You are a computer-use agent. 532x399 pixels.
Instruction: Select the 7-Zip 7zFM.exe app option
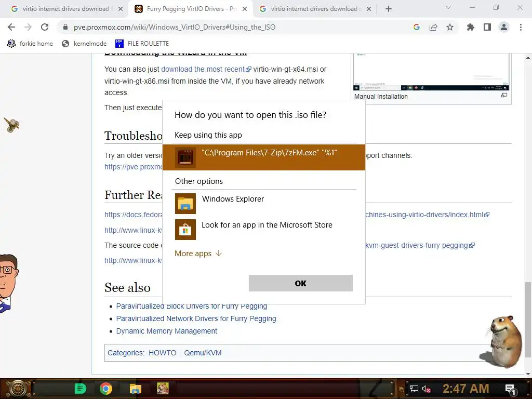coord(264,157)
